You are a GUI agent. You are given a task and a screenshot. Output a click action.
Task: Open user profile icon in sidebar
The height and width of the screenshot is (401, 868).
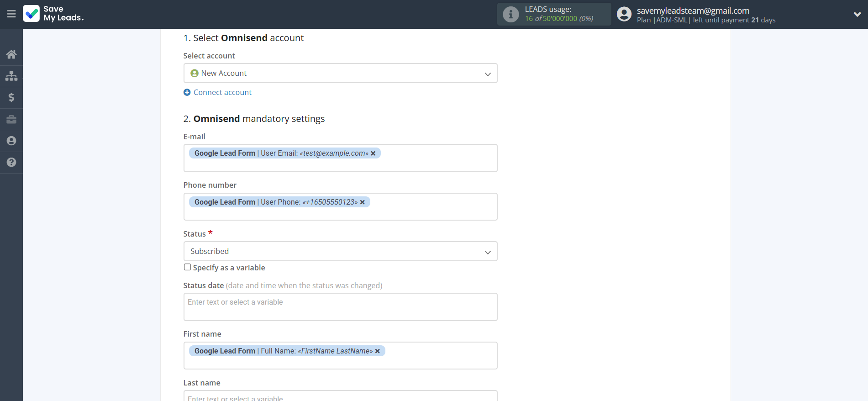pyautogui.click(x=11, y=141)
